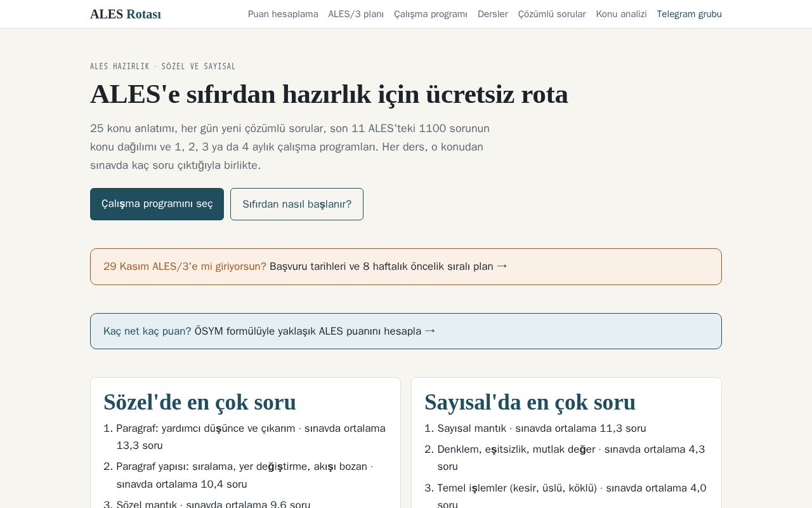Open the 29 Kasım ALES/3 banner

[406, 267]
